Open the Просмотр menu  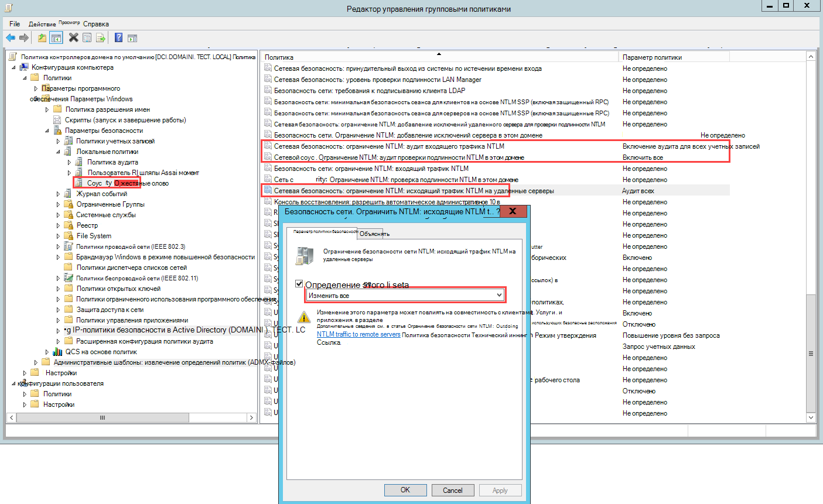pos(69,23)
